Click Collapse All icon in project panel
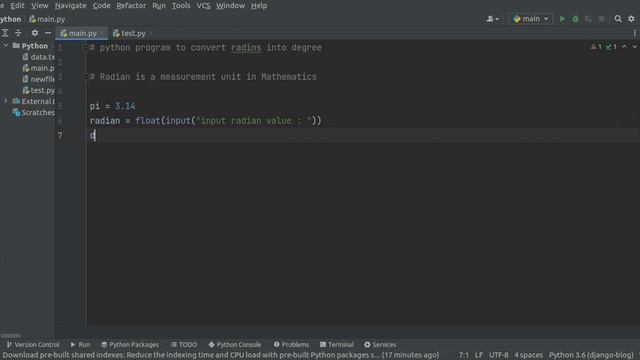This screenshot has width=640, height=360. (18, 33)
